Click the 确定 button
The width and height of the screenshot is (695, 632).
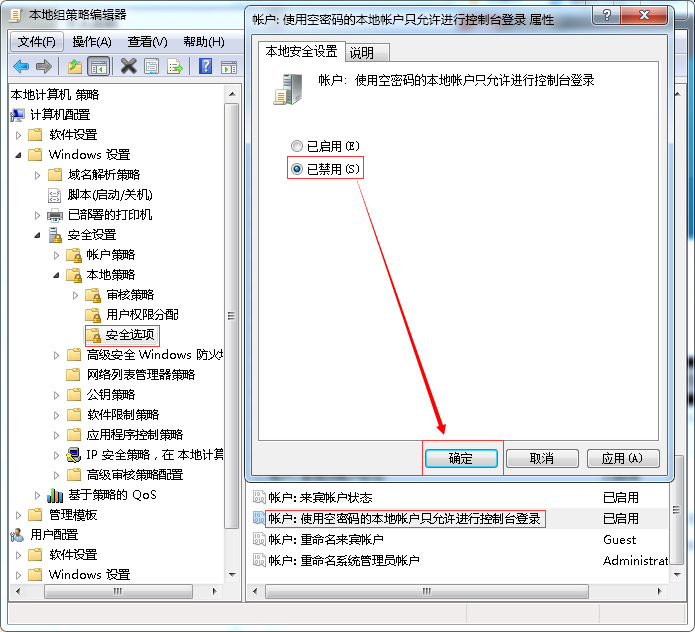461,458
